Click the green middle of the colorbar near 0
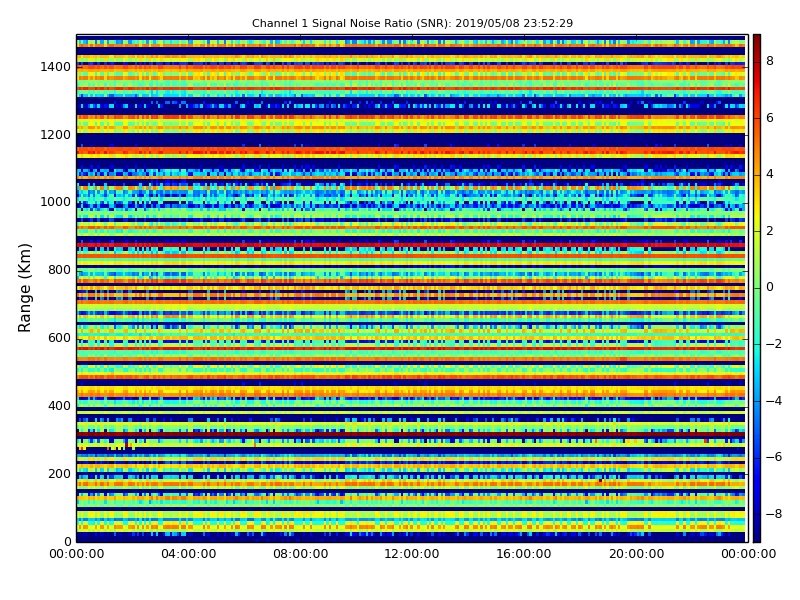 757,288
